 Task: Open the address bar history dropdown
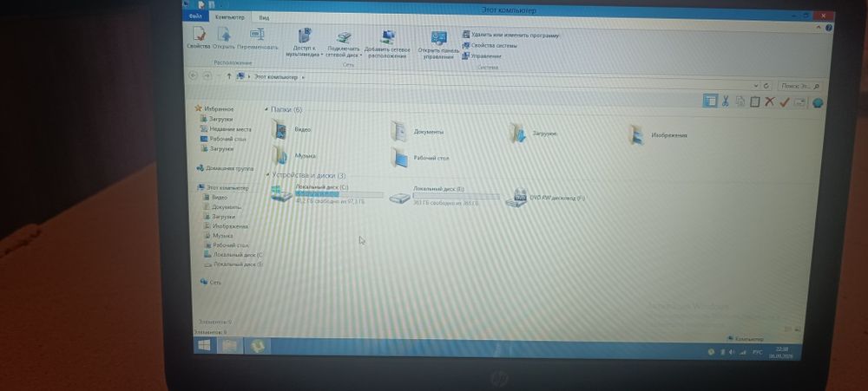point(757,86)
